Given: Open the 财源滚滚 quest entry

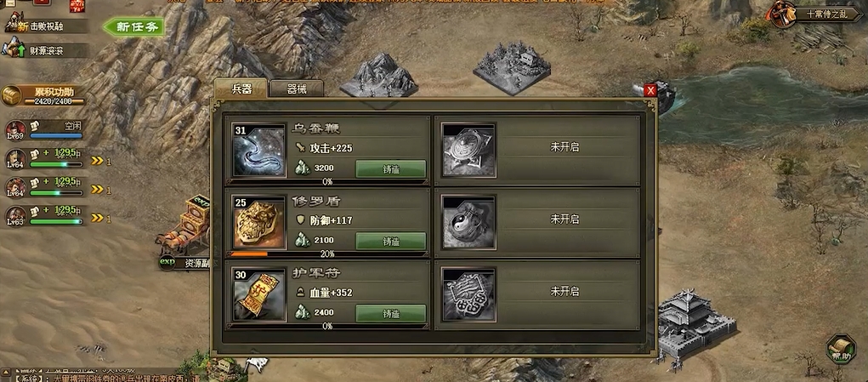Looking at the screenshot, I should point(47,51).
